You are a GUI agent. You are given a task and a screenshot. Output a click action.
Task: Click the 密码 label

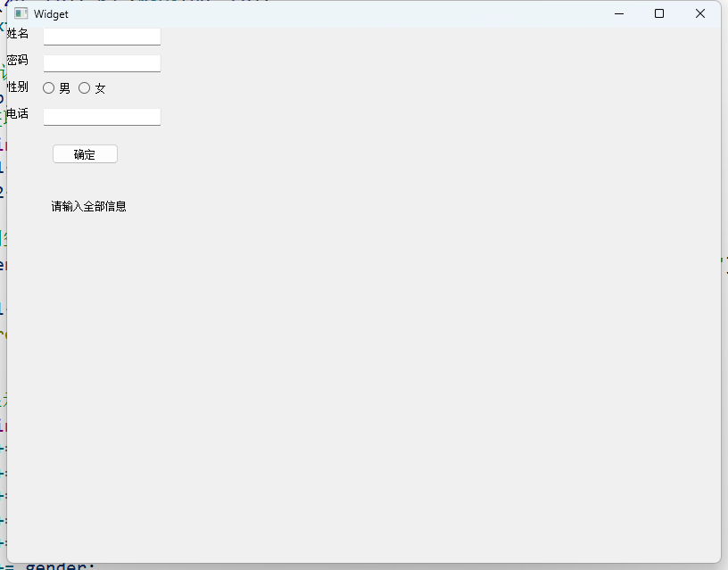tap(18, 61)
